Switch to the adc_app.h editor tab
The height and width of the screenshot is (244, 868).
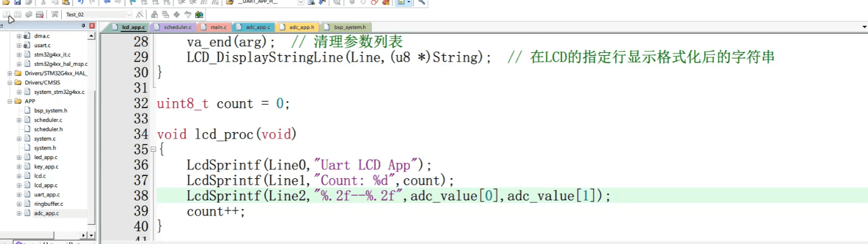(x=299, y=26)
